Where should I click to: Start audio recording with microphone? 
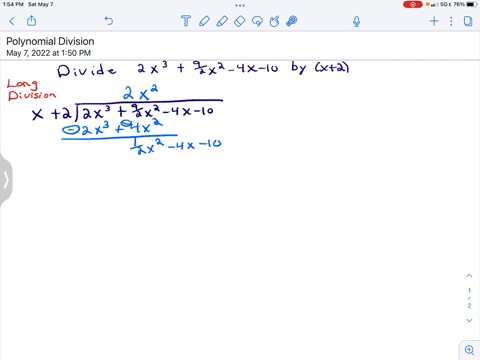[x=356, y=21]
